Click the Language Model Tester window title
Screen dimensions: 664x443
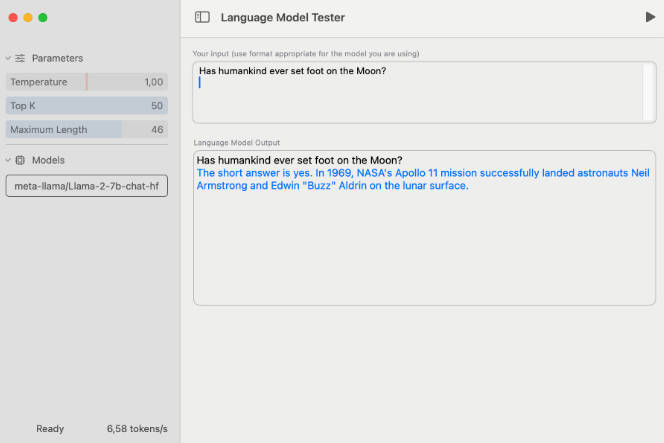coord(282,17)
